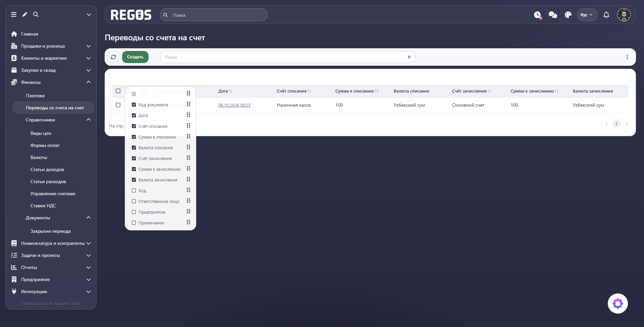Open the three-dot options menu
This screenshot has width=644, height=327.
tap(627, 57)
